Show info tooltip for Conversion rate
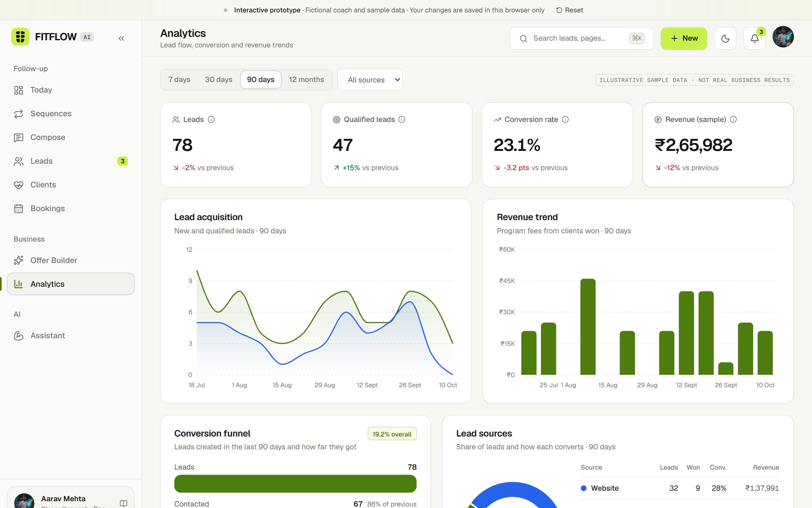 (x=565, y=119)
